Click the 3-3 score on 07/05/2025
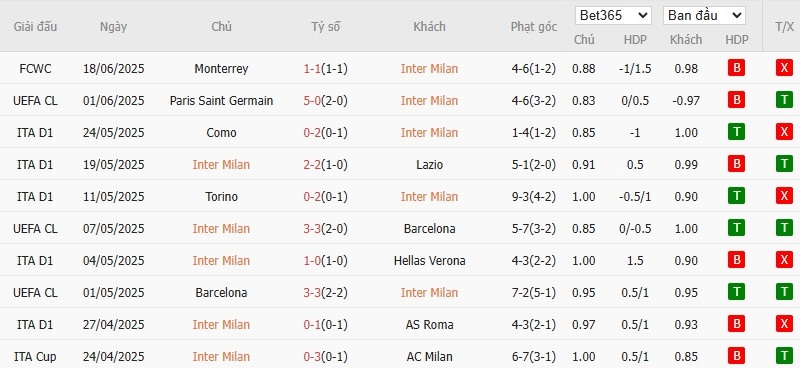 [312, 229]
